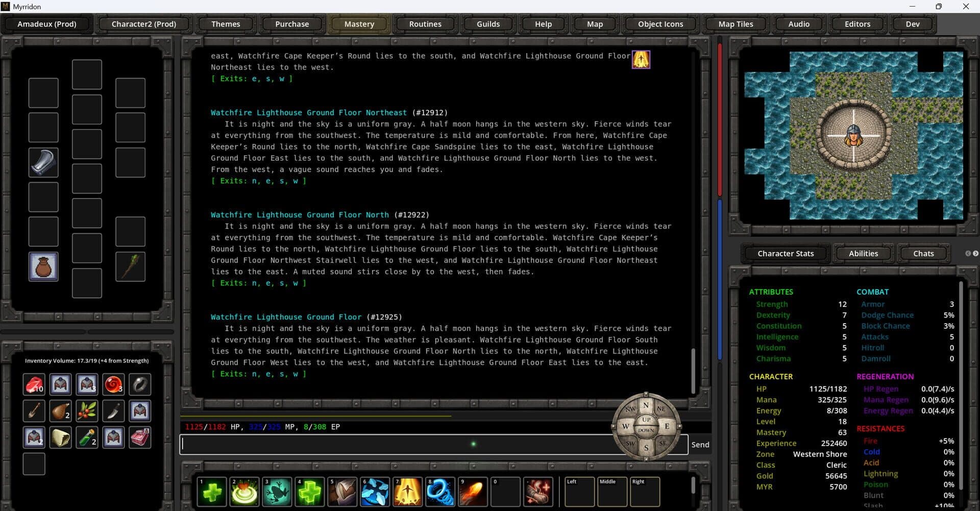The image size is (980, 511).
Task: Select the Amadeux (Prod) character tab
Action: point(47,24)
